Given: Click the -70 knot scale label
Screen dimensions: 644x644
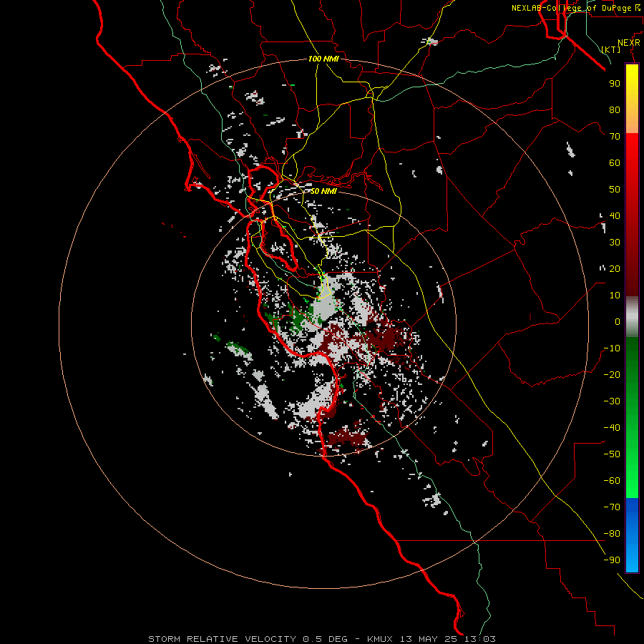Looking at the screenshot, I should [x=612, y=507].
